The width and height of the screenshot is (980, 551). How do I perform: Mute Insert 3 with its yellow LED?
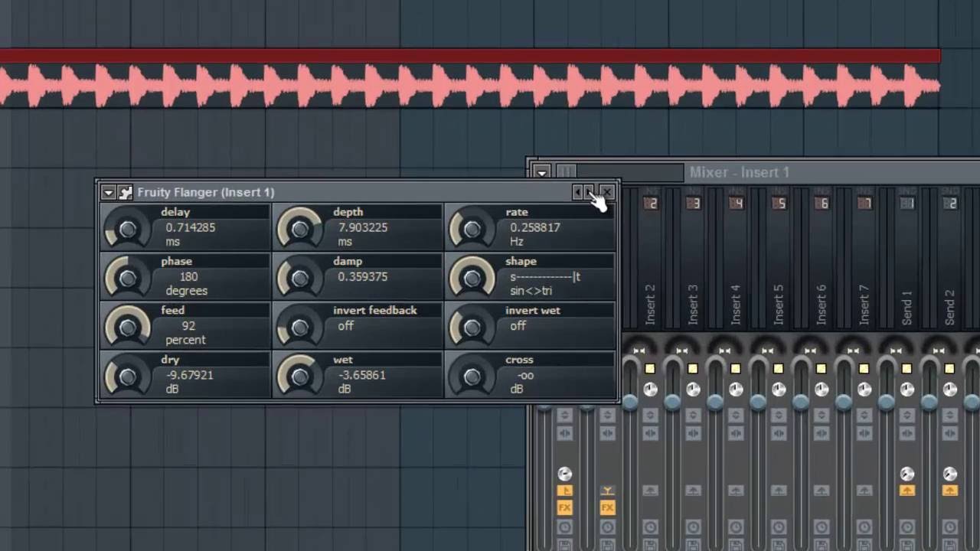pos(693,369)
